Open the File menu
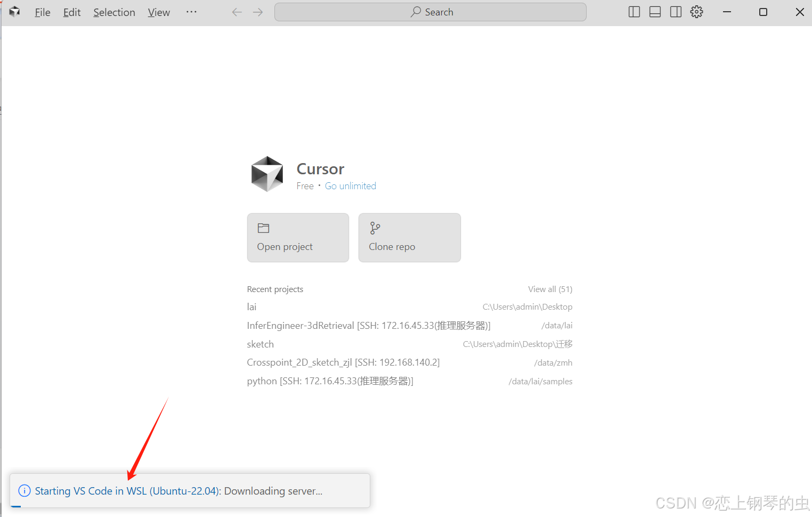The height and width of the screenshot is (517, 812). (42, 12)
